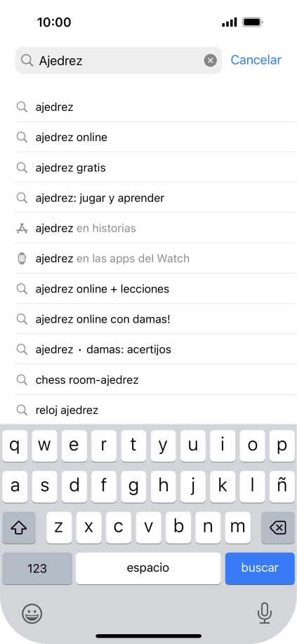Tap the backspace delete key
297x644 pixels.
coord(278,528)
